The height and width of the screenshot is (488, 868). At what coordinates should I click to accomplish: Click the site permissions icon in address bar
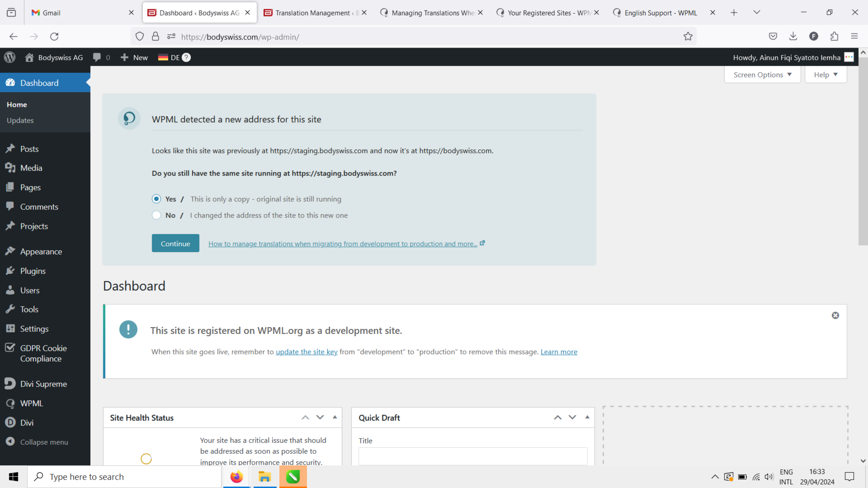click(171, 36)
